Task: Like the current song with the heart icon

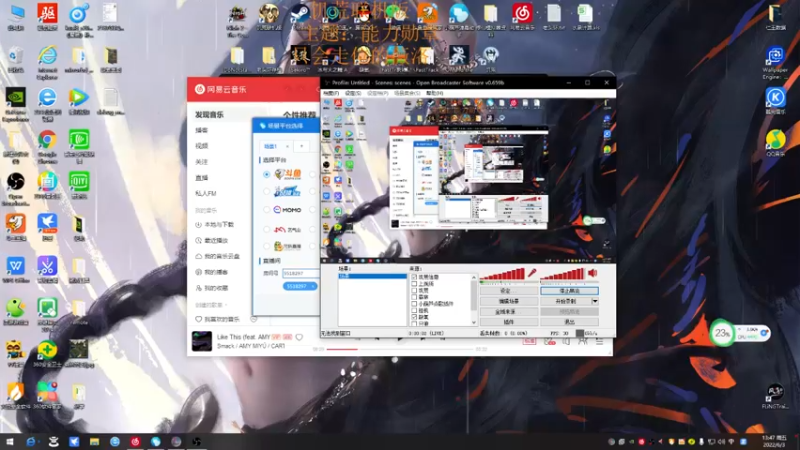Action: tap(299, 337)
